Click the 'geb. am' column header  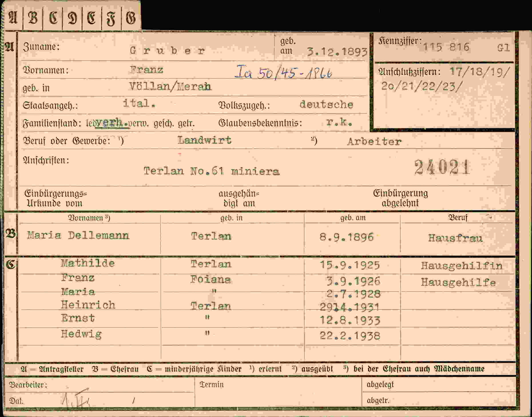(x=353, y=218)
